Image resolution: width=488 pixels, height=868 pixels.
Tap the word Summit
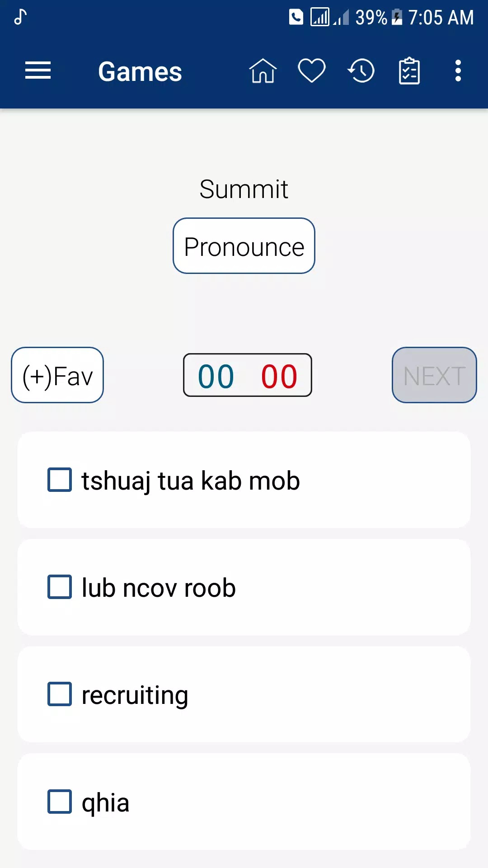point(244,189)
